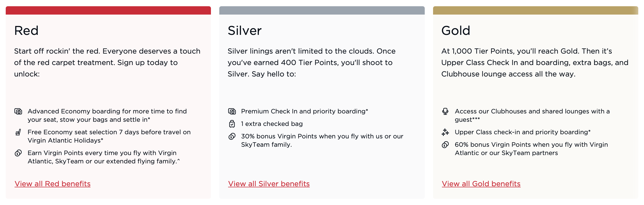Click the 60% bonus Virgin Points icon
Viewport: 644px width, 205px height.
[x=446, y=145]
